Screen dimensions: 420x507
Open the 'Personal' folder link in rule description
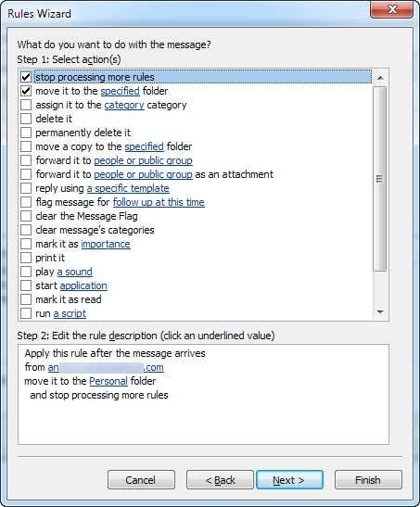pos(108,381)
